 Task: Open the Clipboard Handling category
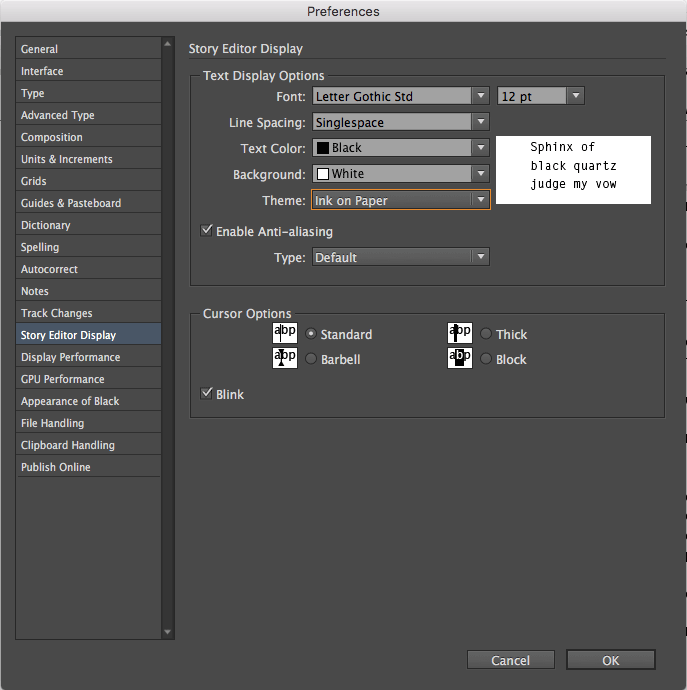coord(88,445)
